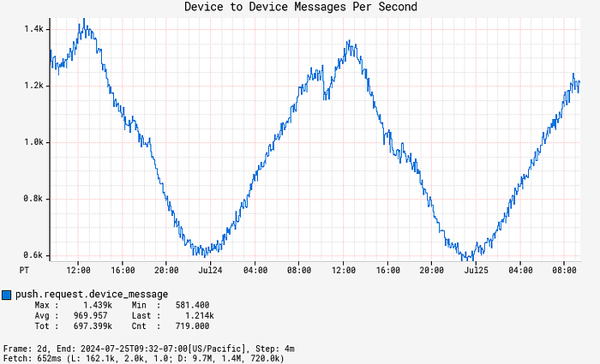Viewport: 600px width, 364px height.
Task: Click the Last value 1.214k
Action: coord(200,315)
